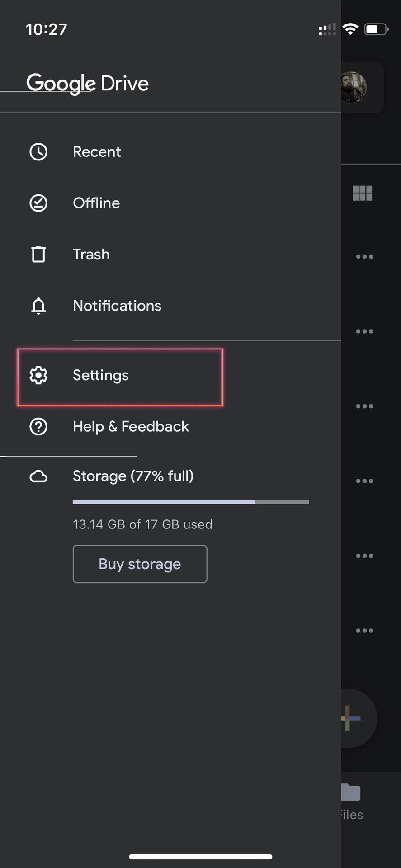
Task: Tap the colorful plus new button
Action: (x=351, y=718)
